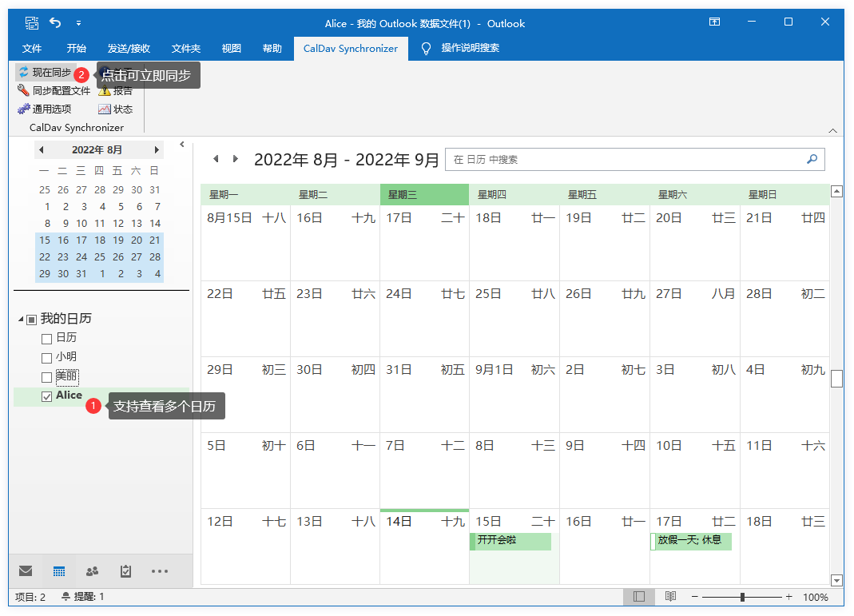Switch to Reading view in status bar

[x=670, y=597]
